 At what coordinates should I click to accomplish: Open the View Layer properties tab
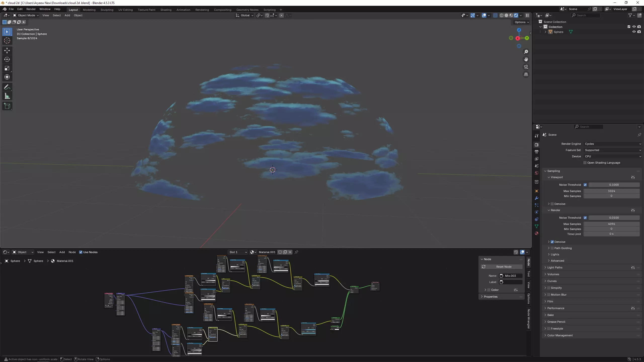(x=537, y=159)
